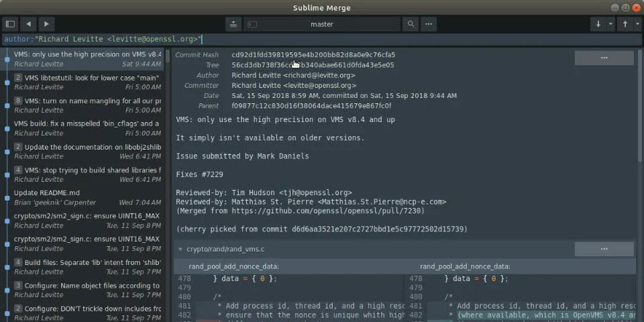Click the commit hash cd92d1fdd398... value
This screenshot has width=644, height=322.
(313, 54)
